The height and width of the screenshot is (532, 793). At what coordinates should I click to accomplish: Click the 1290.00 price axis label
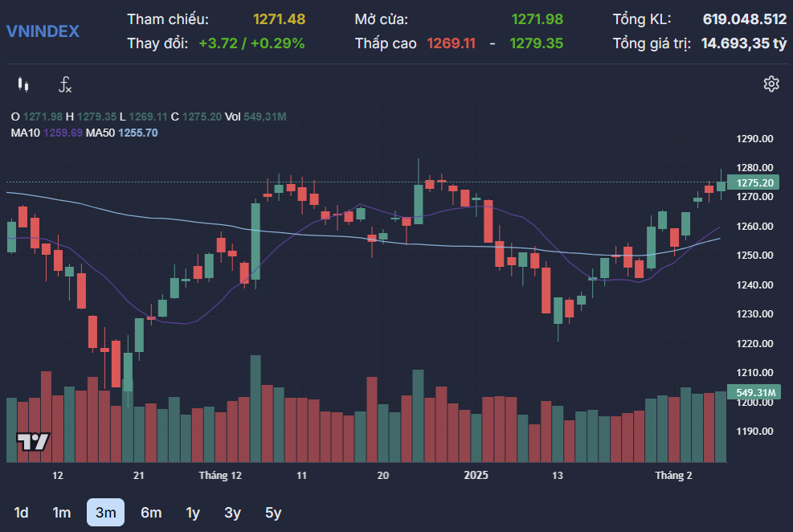[x=754, y=139]
